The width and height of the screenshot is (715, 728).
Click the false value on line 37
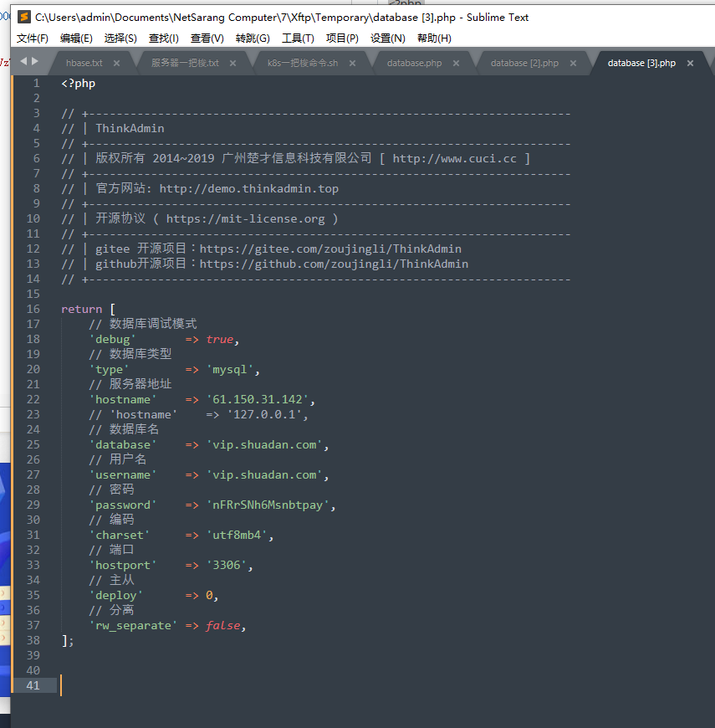pos(223,626)
